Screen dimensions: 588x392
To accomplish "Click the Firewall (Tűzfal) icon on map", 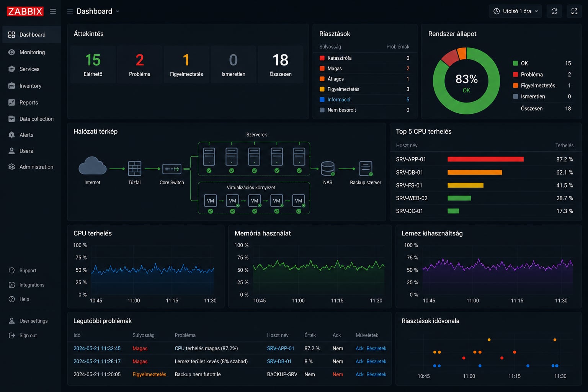I will 134,168.
